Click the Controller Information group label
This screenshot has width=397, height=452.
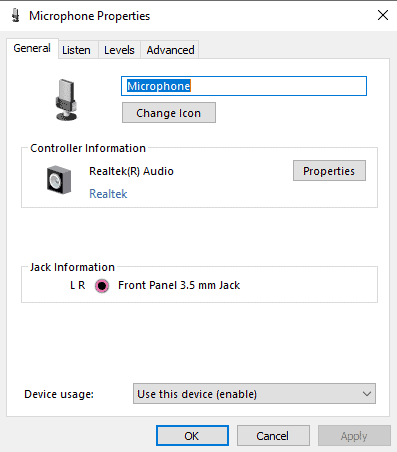[x=88, y=148]
